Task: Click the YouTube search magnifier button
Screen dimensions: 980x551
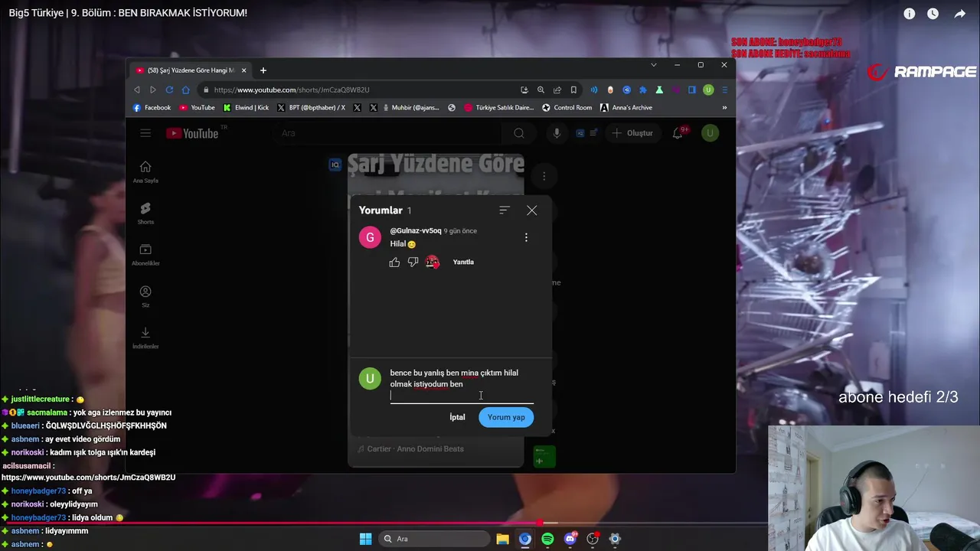Action: coord(519,133)
